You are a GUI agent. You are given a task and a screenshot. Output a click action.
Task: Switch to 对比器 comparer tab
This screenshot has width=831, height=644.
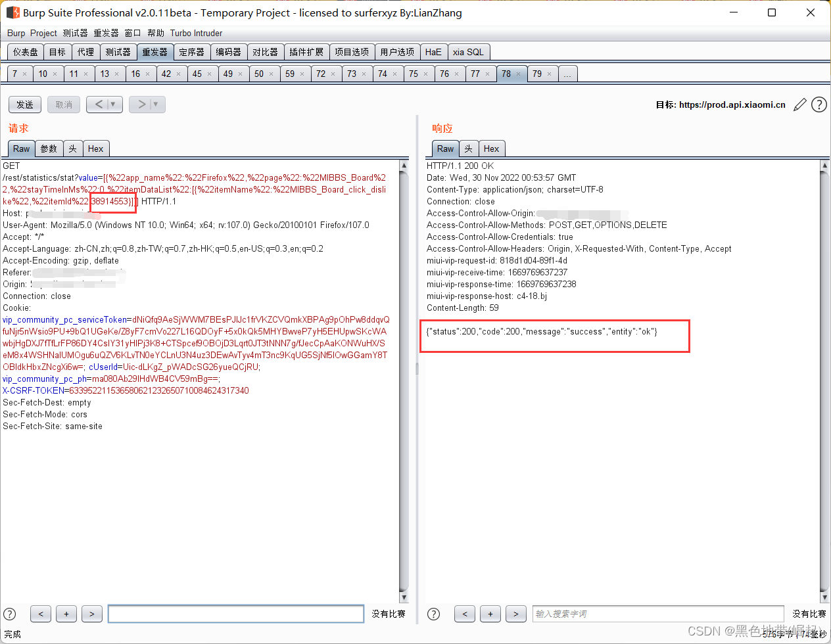click(x=266, y=52)
